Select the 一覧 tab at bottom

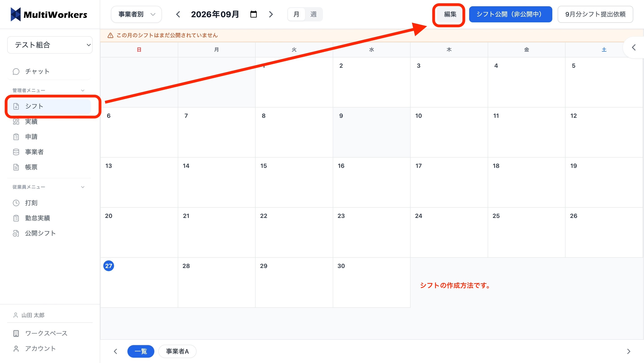click(x=141, y=351)
